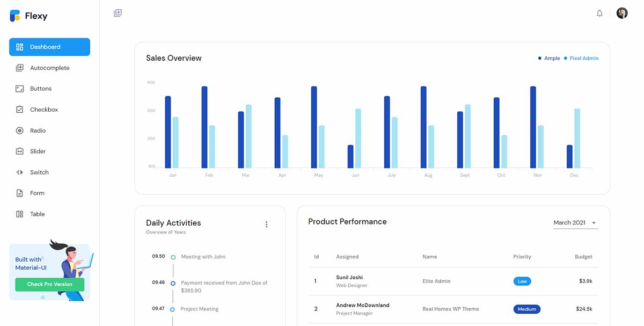The image size is (644, 326).
Task: Select the Dashboard icon in the sidebar
Action: (21, 47)
